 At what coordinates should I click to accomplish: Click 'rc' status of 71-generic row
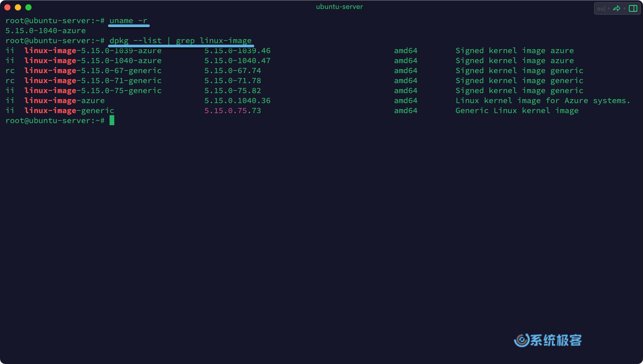[10, 80]
